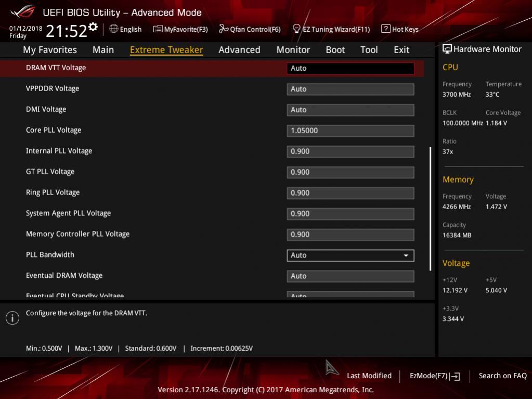Click the Qfan Control fan icon
Viewport: 532px width, 399px height.
point(224,29)
